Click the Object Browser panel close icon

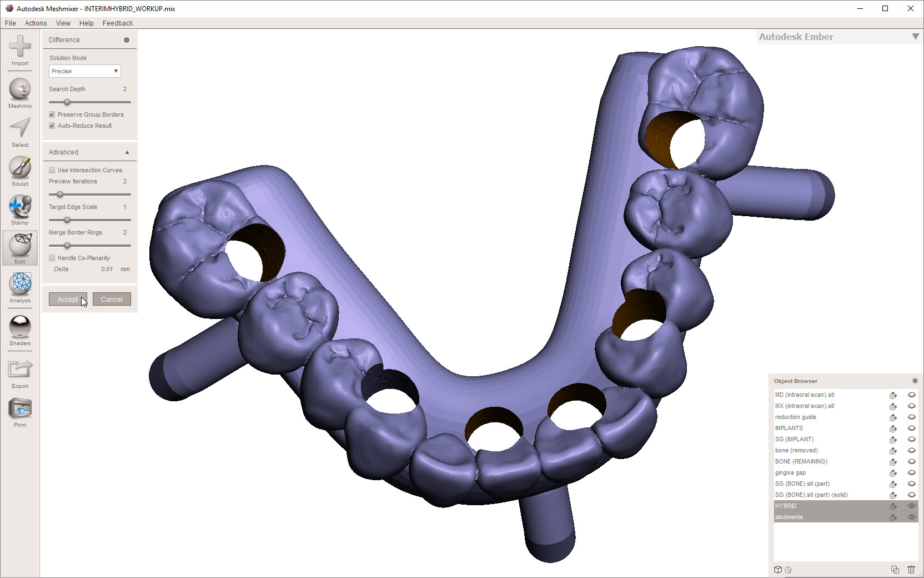point(915,381)
